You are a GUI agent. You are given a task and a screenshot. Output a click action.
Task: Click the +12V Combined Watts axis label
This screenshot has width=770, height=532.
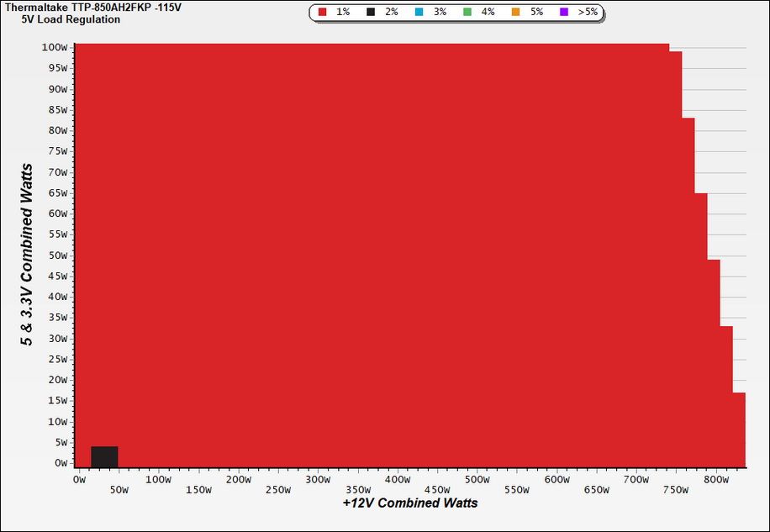click(410, 503)
